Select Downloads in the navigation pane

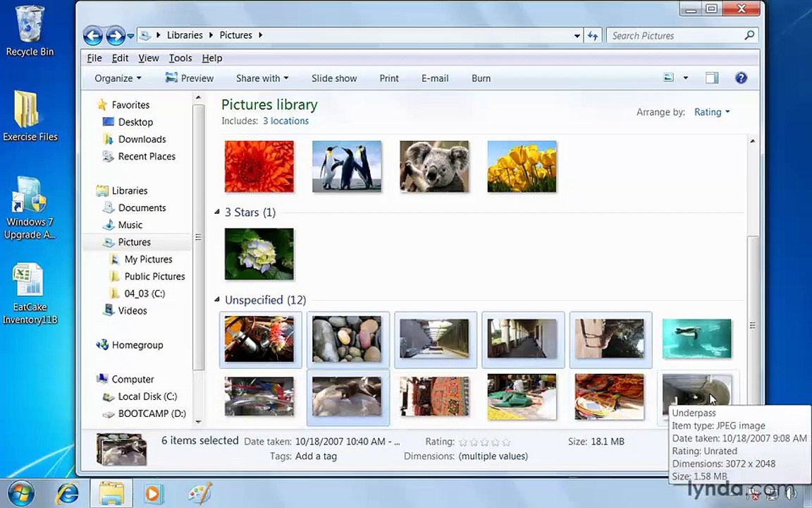[x=142, y=139]
